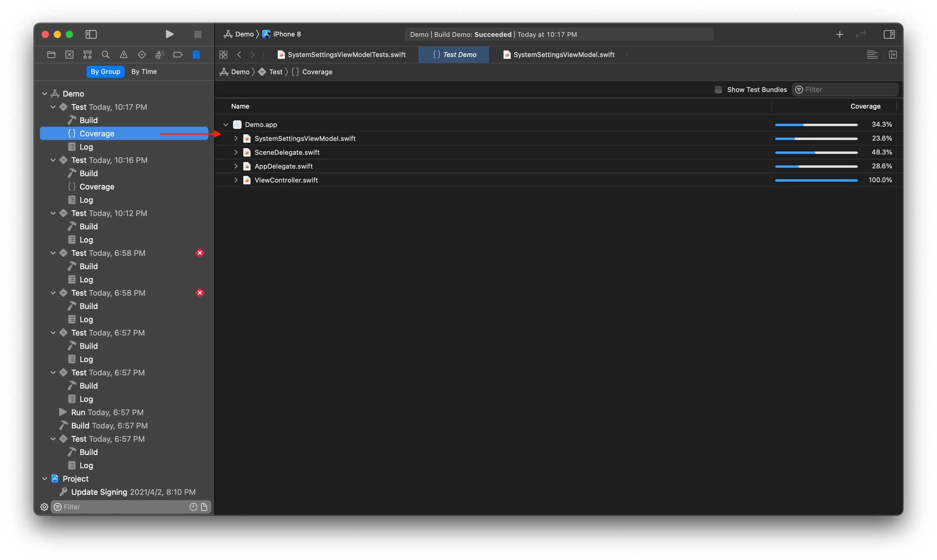Image resolution: width=937 pixels, height=560 pixels.
Task: Toggle the left navigator sidebar icon
Action: [91, 34]
